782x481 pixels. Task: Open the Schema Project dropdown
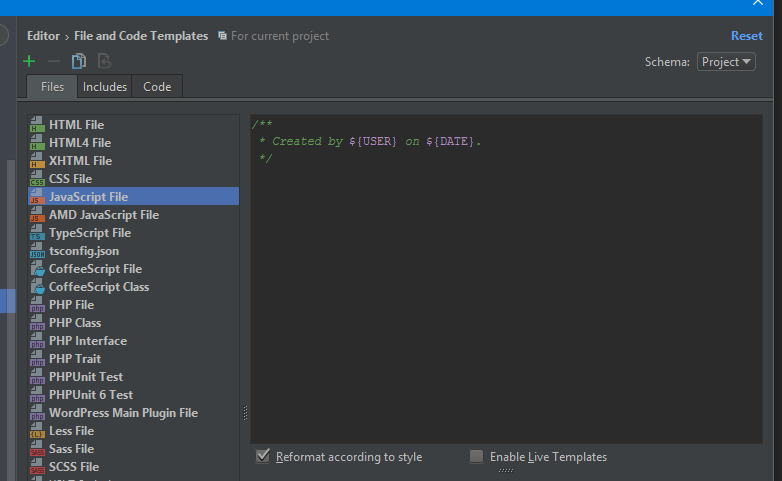726,62
